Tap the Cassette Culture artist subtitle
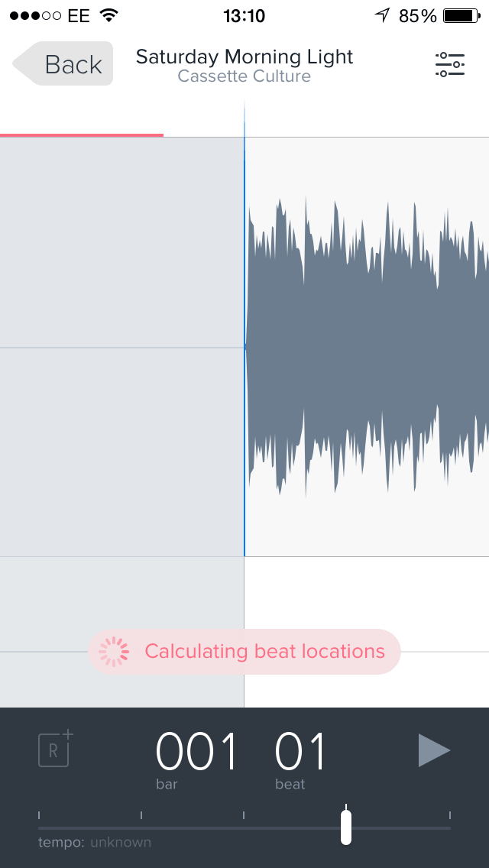Viewport: 489px width, 868px height. [x=244, y=76]
